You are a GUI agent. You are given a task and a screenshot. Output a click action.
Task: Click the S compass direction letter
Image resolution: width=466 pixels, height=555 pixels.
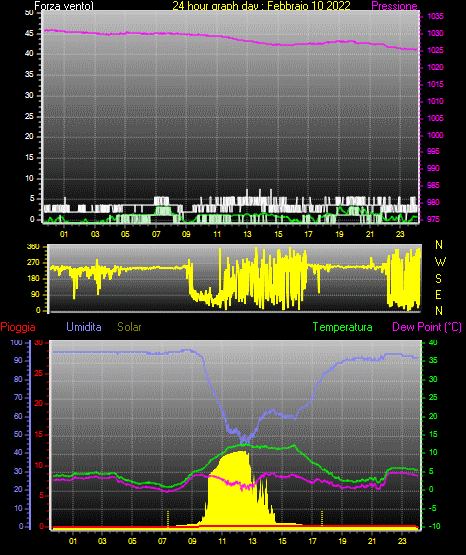point(438,279)
